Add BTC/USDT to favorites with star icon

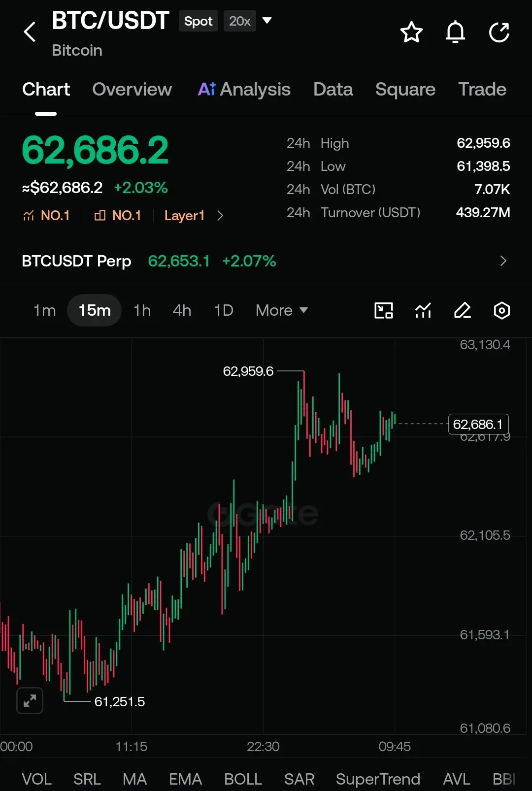pos(411,32)
